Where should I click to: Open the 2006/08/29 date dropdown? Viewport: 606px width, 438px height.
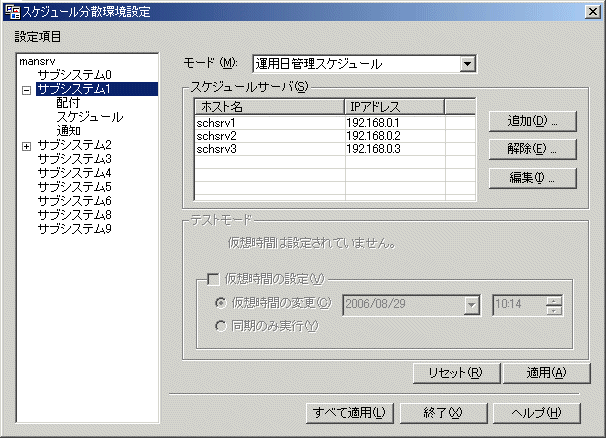[472, 305]
